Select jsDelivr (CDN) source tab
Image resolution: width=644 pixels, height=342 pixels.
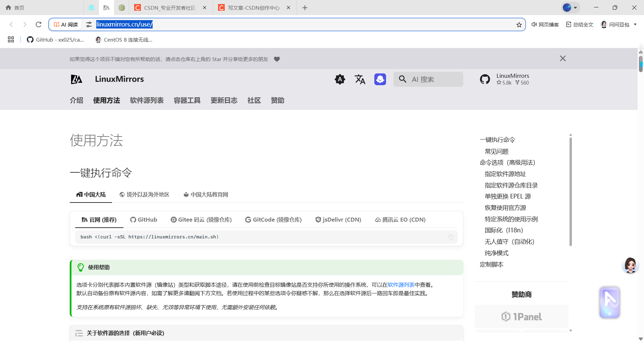[x=338, y=220]
